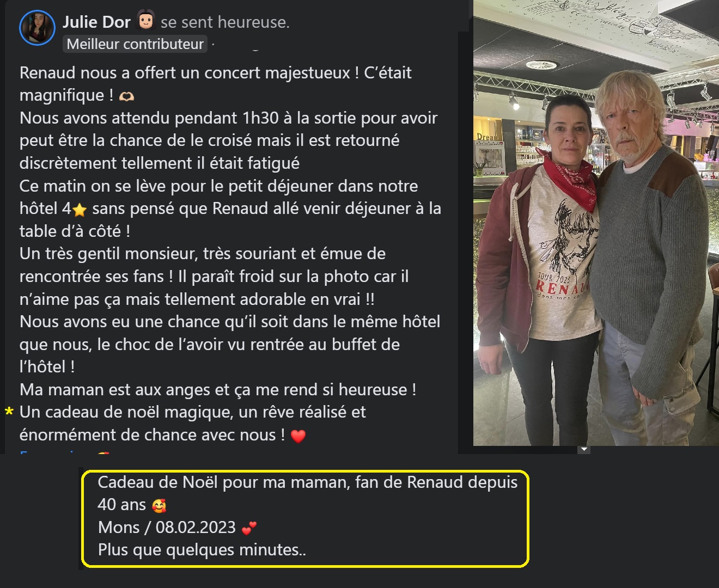Click the "Plus que quelques minutes.." text
This screenshot has height=588, width=719.
coord(202,550)
